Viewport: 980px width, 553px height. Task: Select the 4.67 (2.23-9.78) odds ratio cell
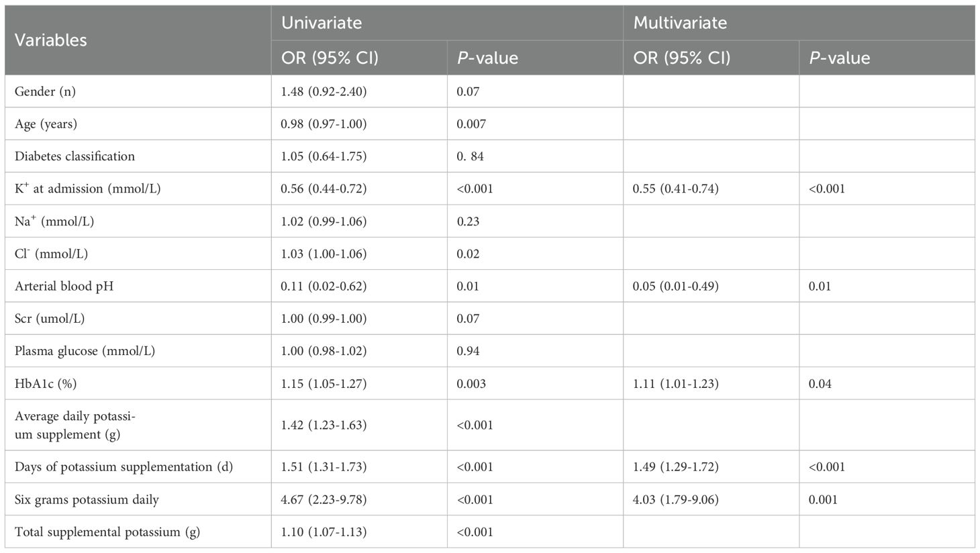coord(324,499)
